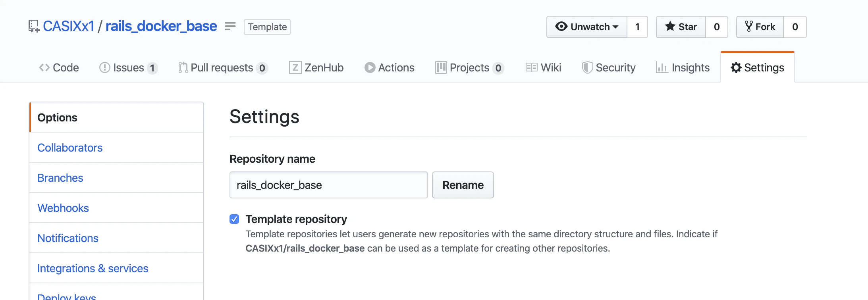Go to the Security tab

[x=609, y=67]
